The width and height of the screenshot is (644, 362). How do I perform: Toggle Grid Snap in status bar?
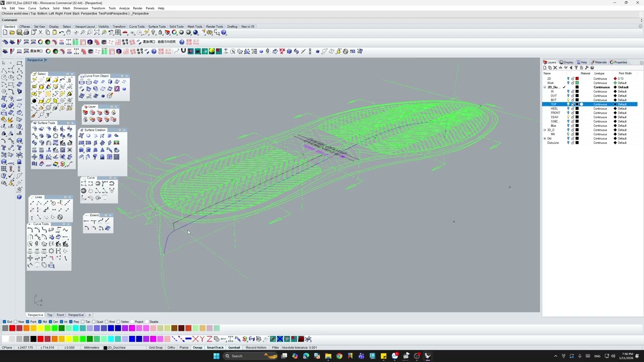click(x=156, y=348)
